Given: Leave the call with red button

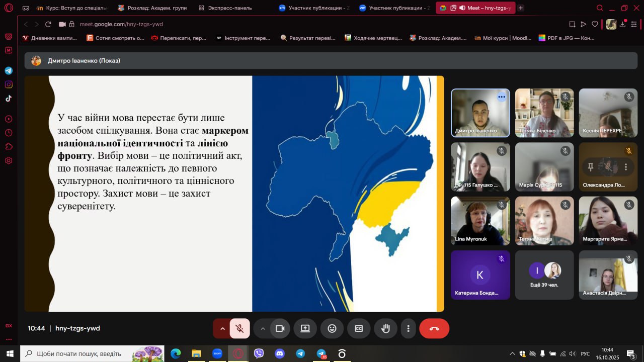Looking at the screenshot, I should 434,328.
